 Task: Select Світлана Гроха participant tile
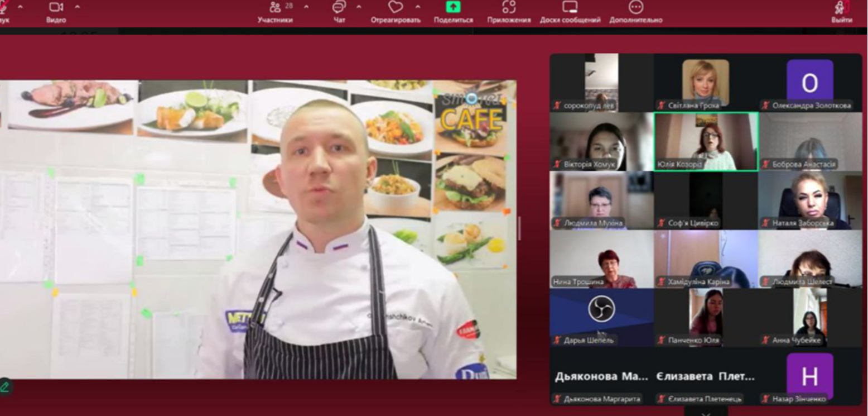pyautogui.click(x=706, y=82)
